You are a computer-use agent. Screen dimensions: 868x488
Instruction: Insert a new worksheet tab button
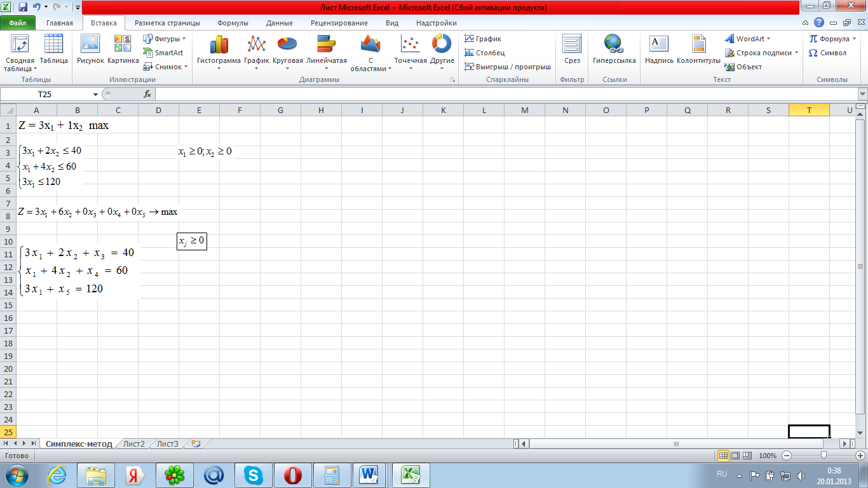(x=196, y=444)
